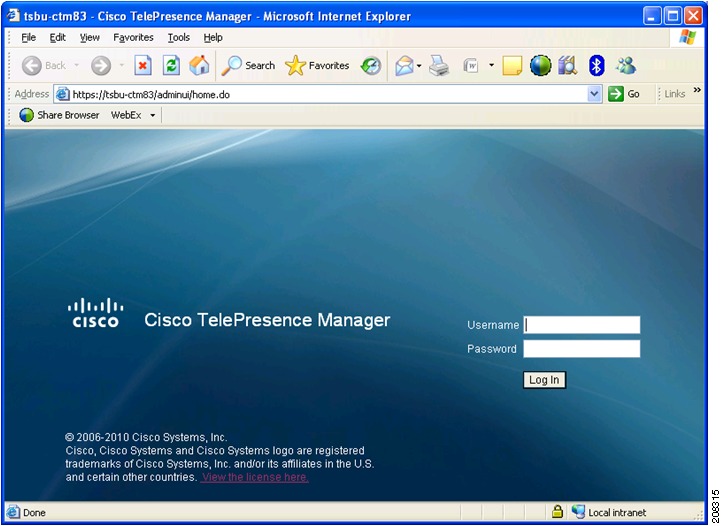Viewport: 721px width, 526px height.
Task: Click the Cisco TelePresence Manager heading
Action: pos(267,320)
